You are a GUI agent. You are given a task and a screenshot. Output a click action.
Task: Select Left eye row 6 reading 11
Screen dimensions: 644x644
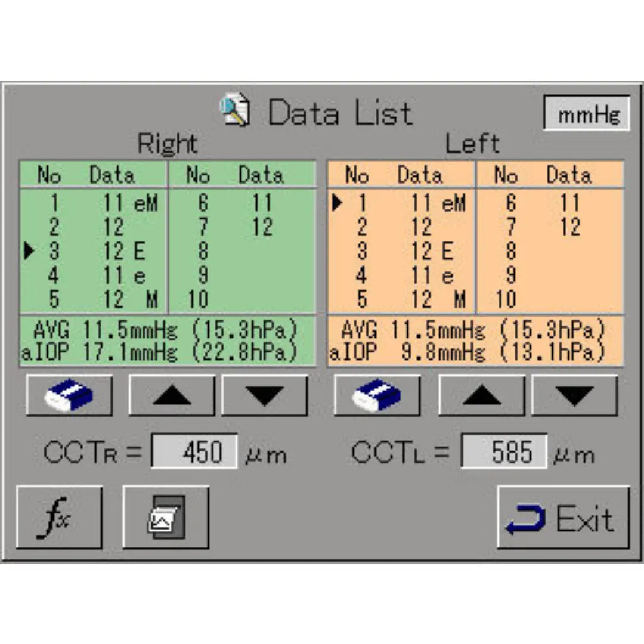546,204
